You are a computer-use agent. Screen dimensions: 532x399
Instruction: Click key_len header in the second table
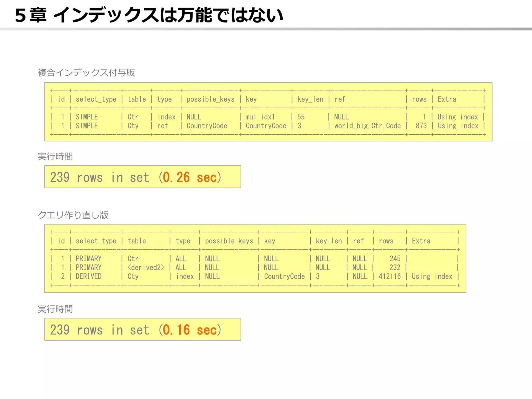tap(329, 241)
